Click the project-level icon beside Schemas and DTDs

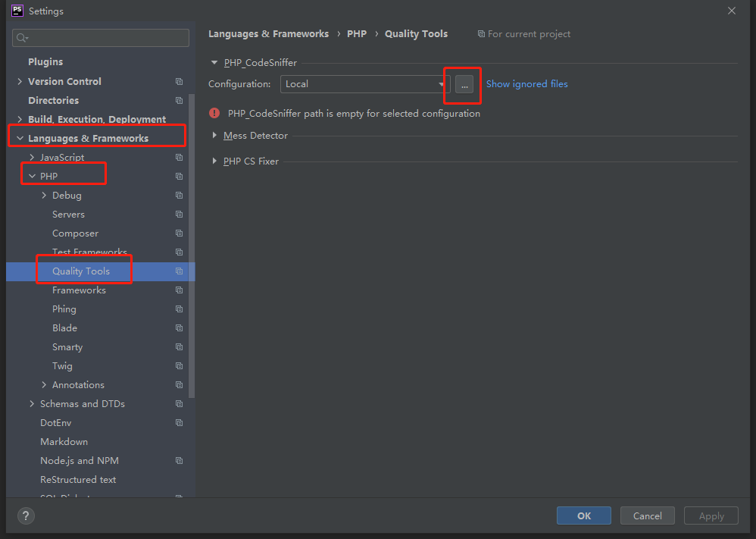point(180,404)
